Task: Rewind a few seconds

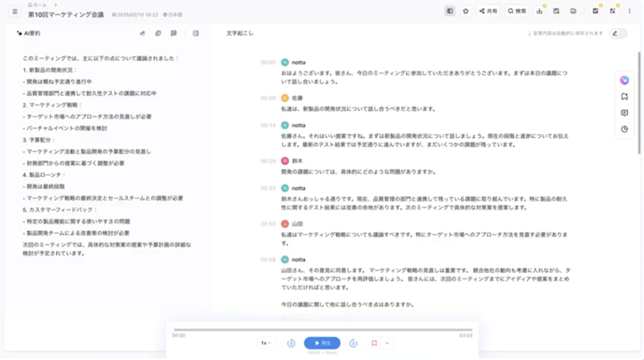Action: click(292, 343)
